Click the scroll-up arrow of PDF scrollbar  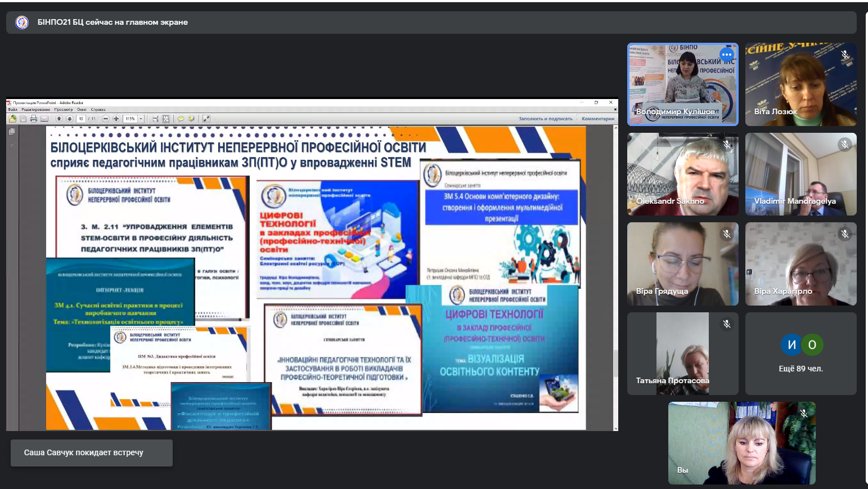[x=615, y=128]
